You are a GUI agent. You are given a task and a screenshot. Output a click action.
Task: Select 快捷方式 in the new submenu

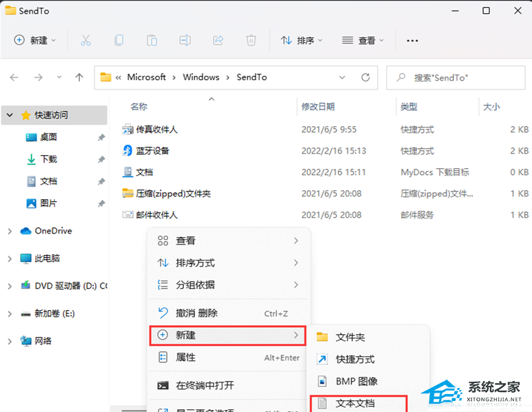355,359
